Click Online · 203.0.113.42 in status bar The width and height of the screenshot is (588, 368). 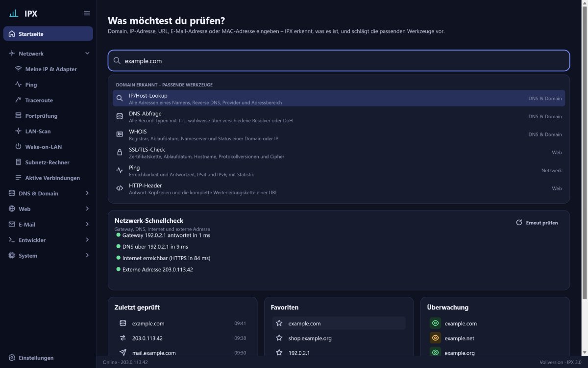pos(125,362)
